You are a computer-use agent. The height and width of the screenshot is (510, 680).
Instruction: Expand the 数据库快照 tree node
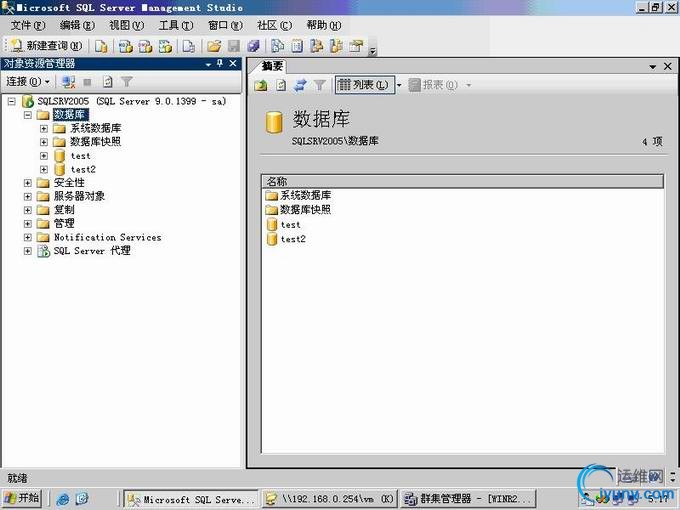click(x=44, y=142)
